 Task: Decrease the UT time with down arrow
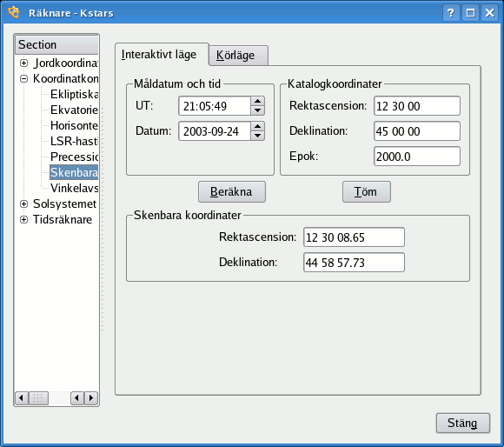coord(257,110)
